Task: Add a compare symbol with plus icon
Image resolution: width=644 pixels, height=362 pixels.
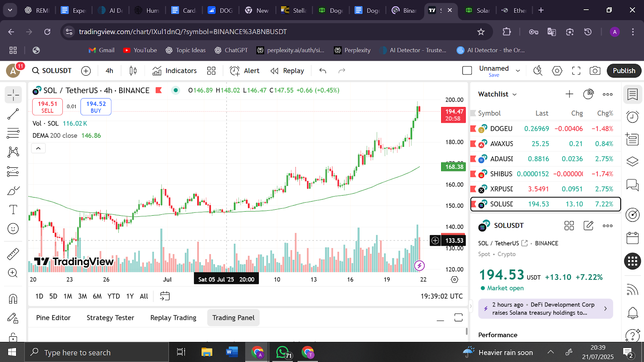Action: (86, 71)
